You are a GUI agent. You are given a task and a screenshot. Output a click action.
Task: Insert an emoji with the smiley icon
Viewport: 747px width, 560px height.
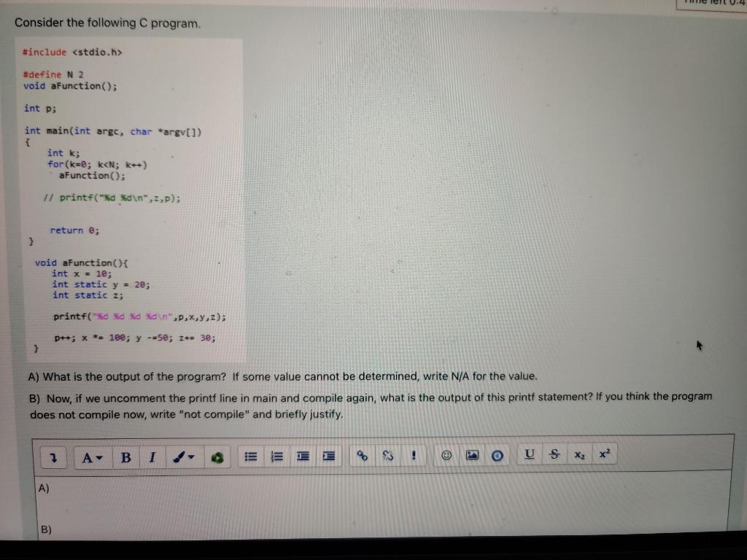(446, 455)
